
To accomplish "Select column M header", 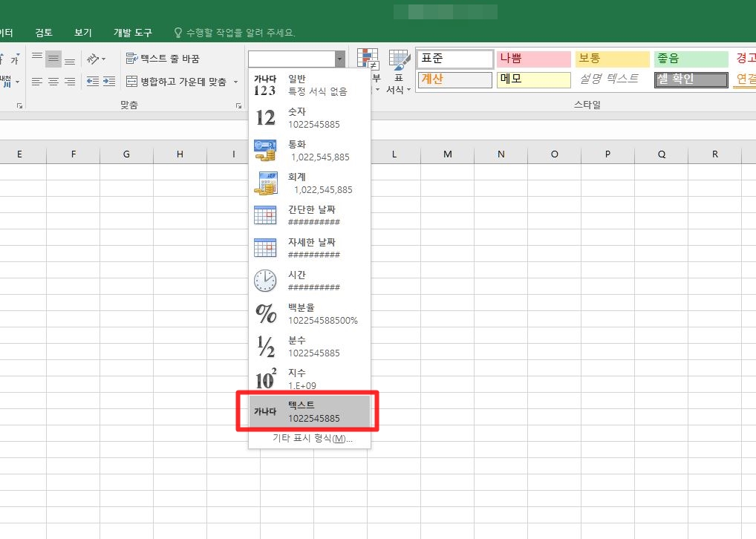I will point(447,154).
